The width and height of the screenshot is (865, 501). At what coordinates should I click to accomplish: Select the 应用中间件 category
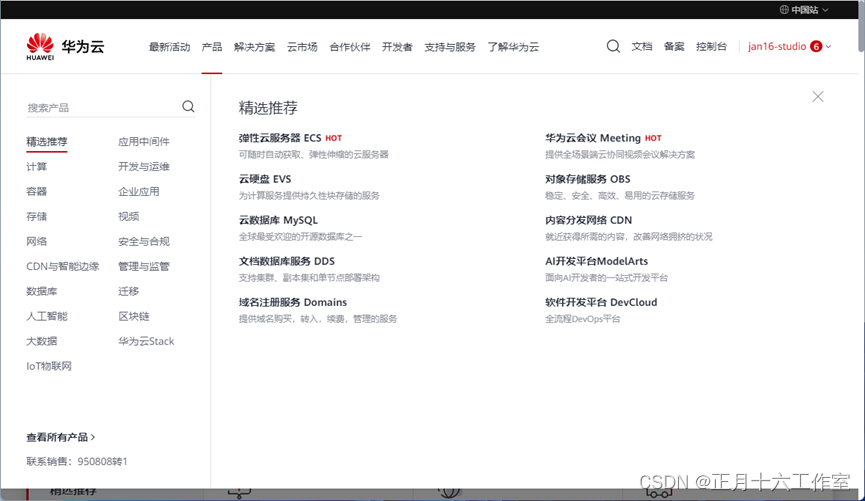[144, 142]
